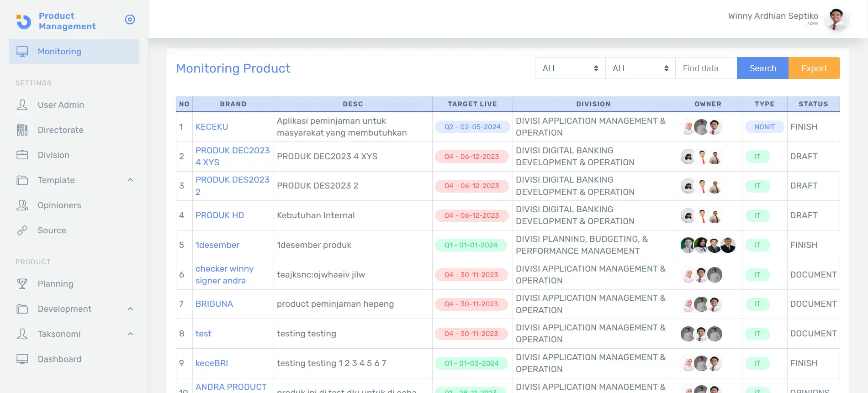Click the Source link icon
Screen dimensions: 868x393
click(x=22, y=231)
